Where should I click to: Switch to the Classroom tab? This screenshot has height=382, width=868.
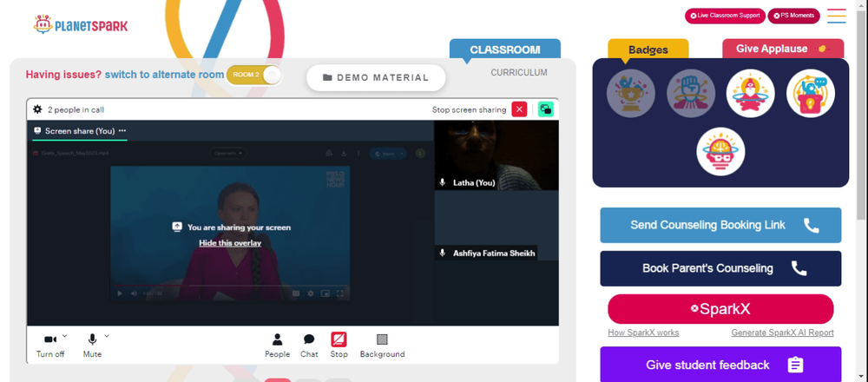505,49
